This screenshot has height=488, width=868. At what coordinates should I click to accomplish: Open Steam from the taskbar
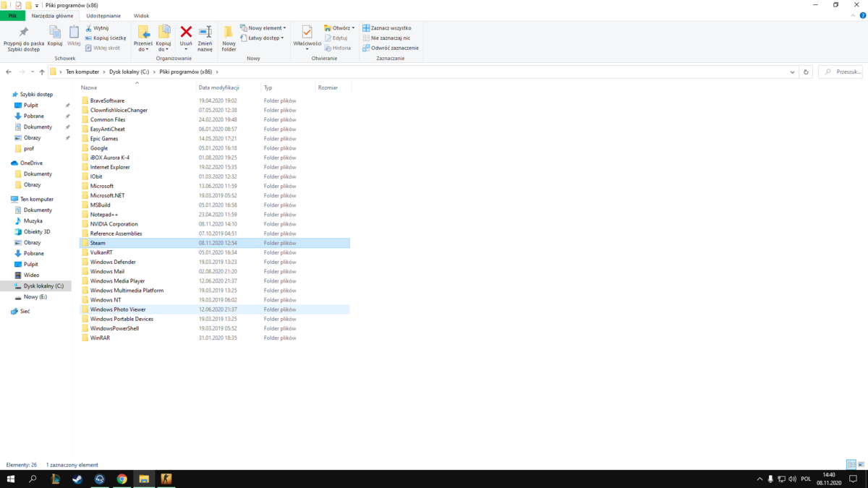coord(77,479)
